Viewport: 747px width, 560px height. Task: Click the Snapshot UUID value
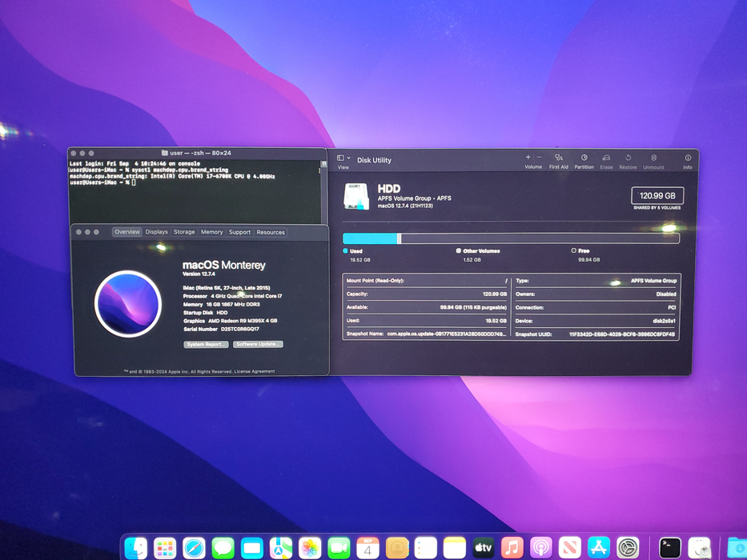[x=622, y=334]
